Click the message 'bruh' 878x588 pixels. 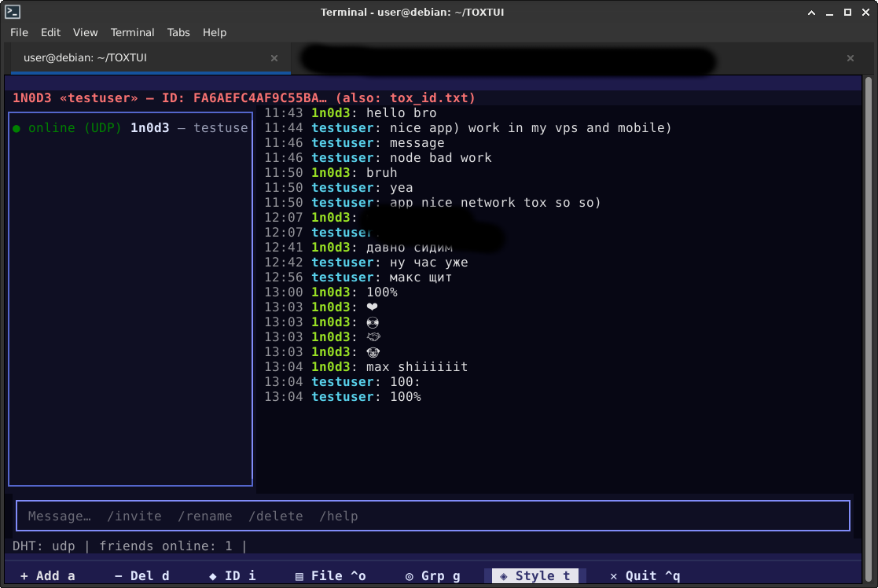(382, 173)
